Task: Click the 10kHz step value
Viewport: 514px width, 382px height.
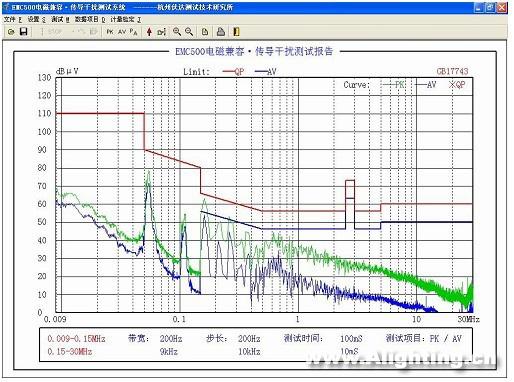Action: pos(249,352)
